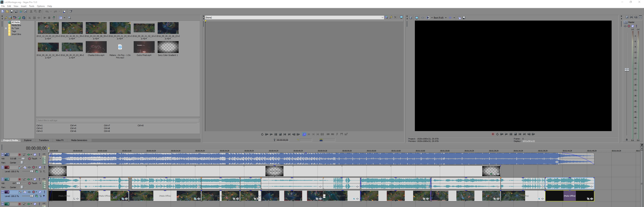Expand the Media Generators dropdown
Image resolution: width=644 pixels, height=207 pixels.
pyautogui.click(x=79, y=140)
